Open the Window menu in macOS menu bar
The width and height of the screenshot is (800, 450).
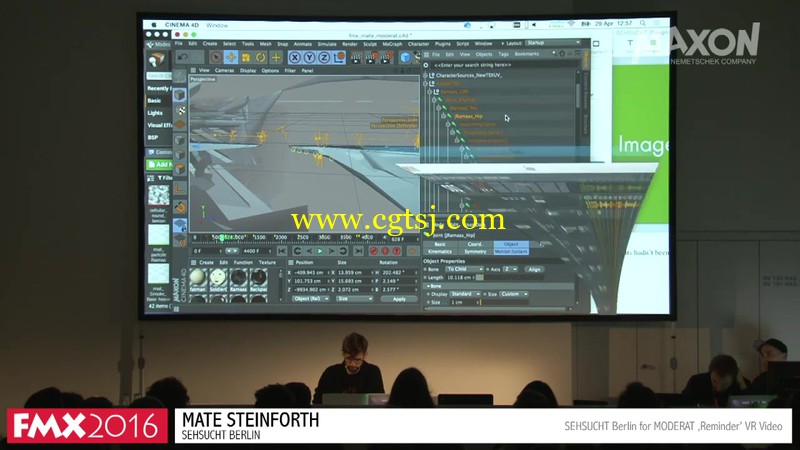(217, 25)
